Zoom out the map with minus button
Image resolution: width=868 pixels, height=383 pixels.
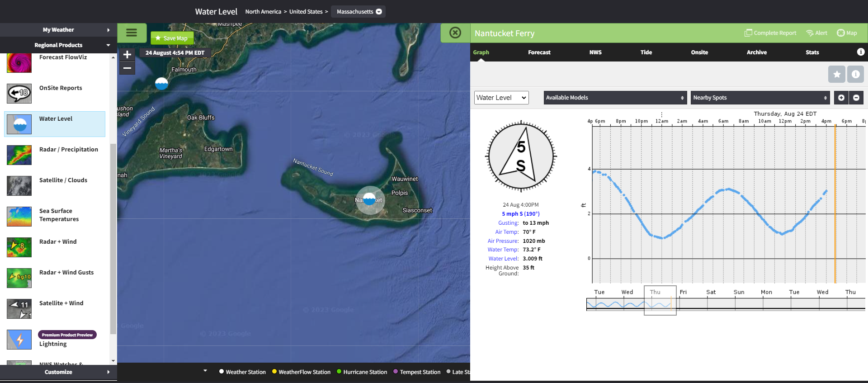point(127,68)
